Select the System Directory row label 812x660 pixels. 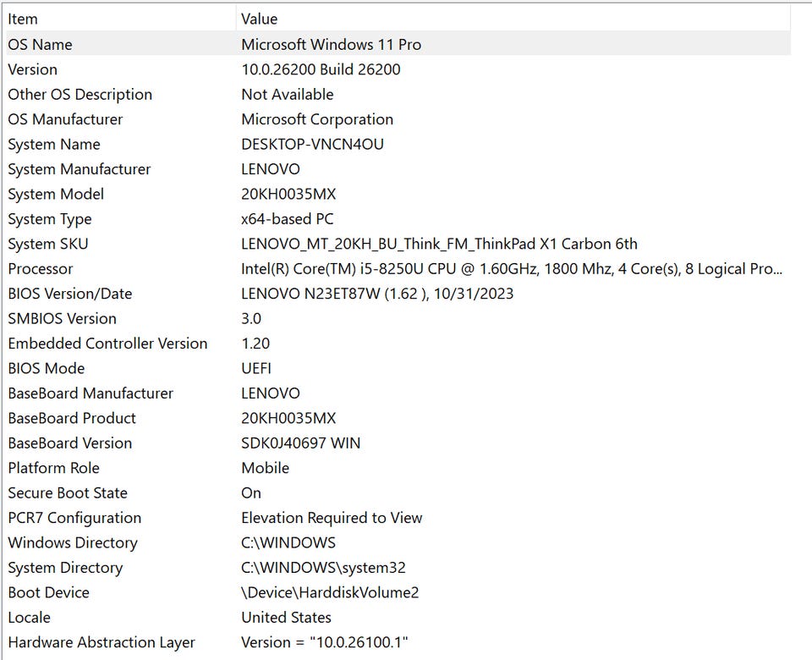(x=65, y=567)
